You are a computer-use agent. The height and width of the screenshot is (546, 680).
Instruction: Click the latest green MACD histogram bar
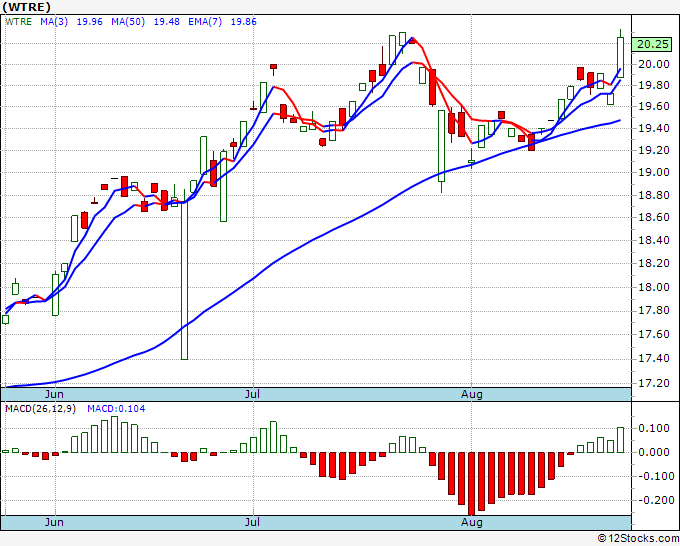[x=621, y=440]
